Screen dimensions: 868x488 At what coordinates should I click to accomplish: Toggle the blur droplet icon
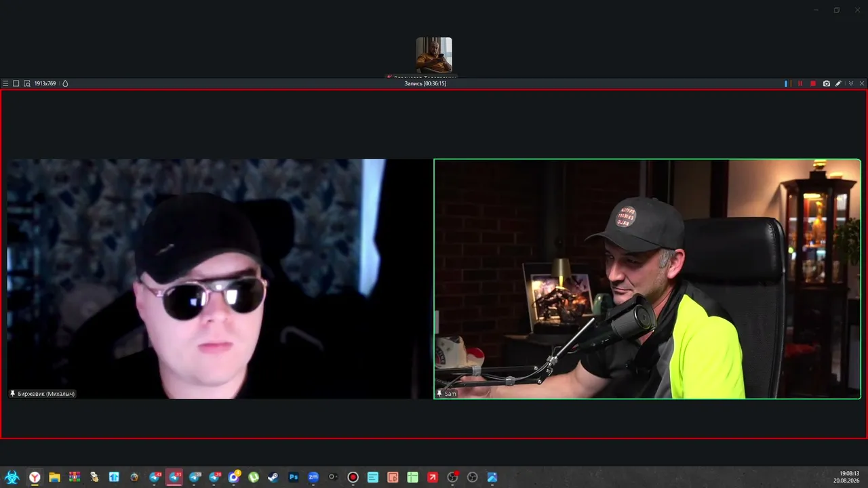coord(65,83)
